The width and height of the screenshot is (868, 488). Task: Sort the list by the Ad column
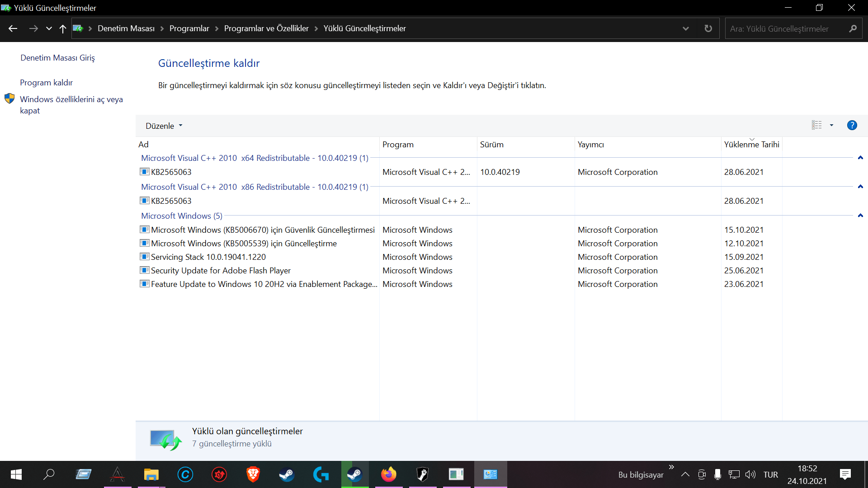point(258,145)
